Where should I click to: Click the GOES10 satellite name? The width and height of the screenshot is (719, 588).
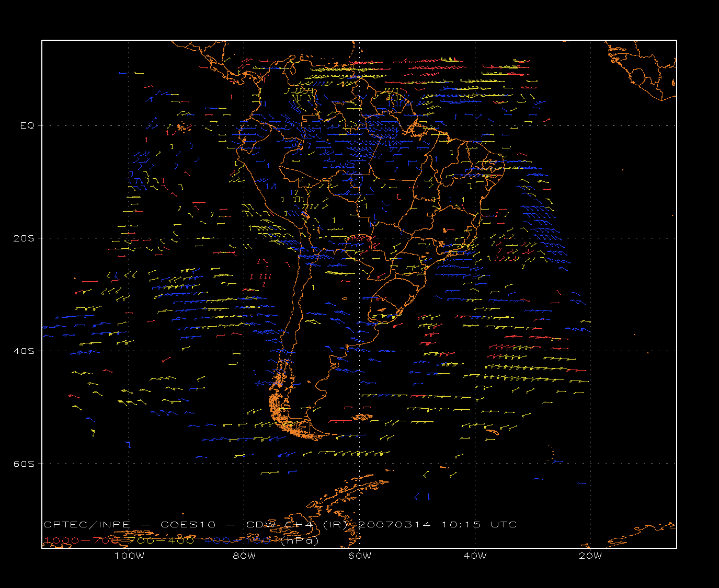187,525
